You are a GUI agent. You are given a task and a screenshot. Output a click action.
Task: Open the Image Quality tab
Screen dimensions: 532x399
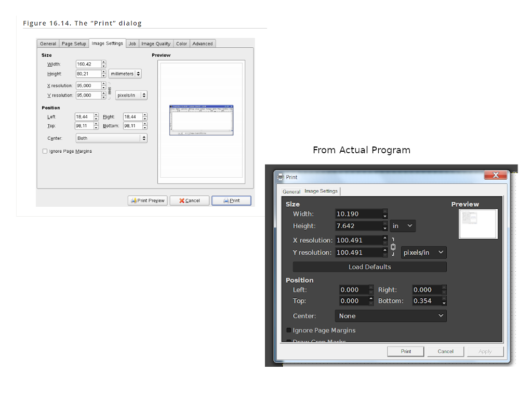pyautogui.click(x=156, y=44)
